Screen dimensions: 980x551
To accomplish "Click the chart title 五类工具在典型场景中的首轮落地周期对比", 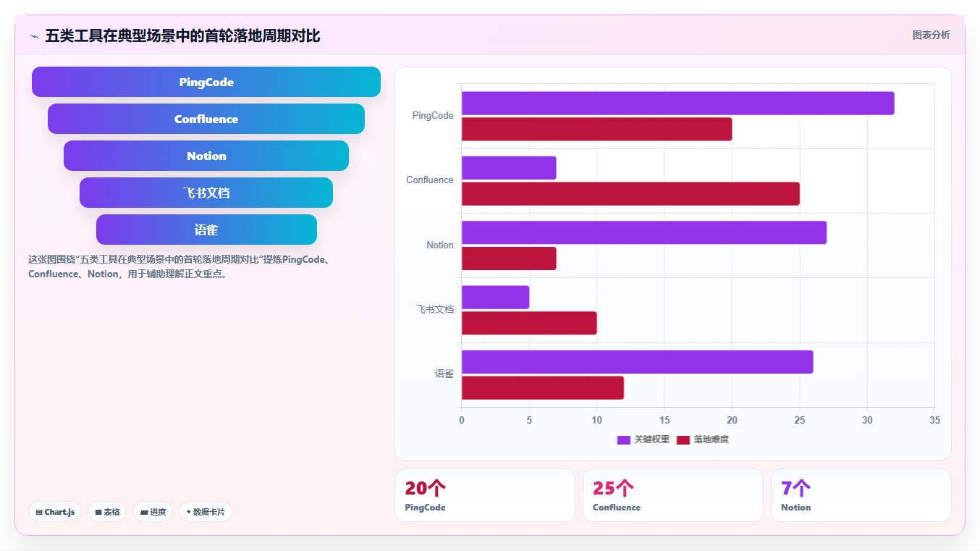I will [182, 35].
